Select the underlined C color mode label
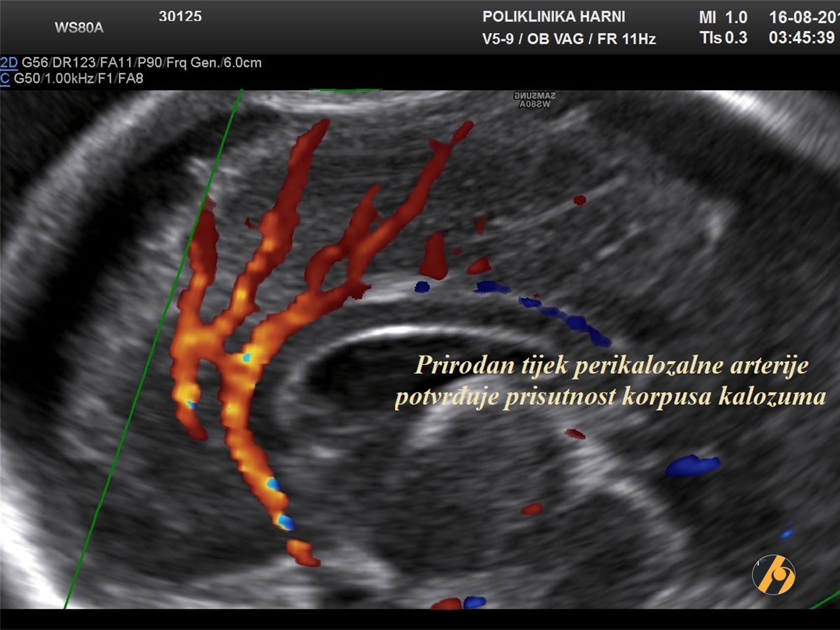The height and width of the screenshot is (630, 840). point(5,79)
